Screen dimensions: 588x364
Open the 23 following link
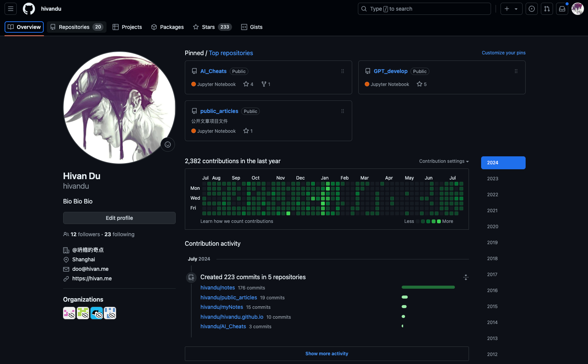tap(119, 234)
